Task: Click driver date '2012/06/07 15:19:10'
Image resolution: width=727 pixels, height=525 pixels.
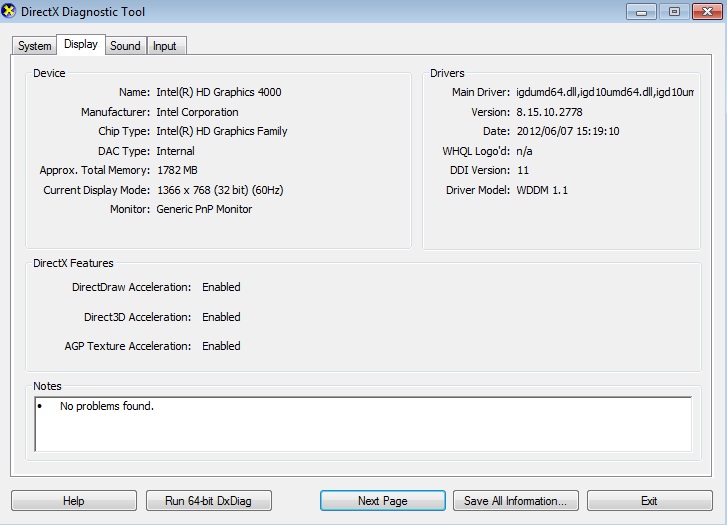Action: 568,131
